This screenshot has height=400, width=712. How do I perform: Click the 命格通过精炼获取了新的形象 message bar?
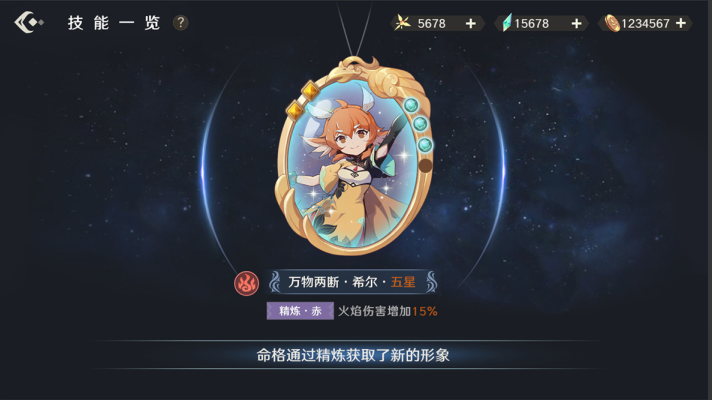tap(353, 355)
